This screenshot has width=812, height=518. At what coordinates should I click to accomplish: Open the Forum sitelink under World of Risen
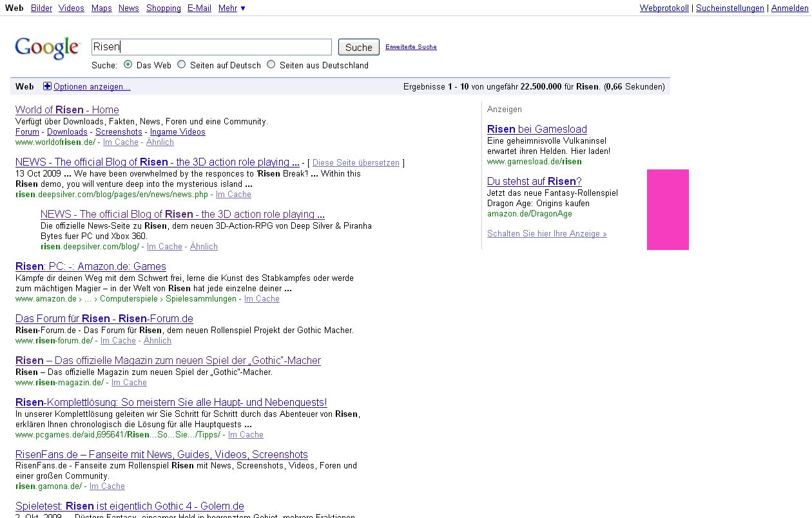pos(27,131)
